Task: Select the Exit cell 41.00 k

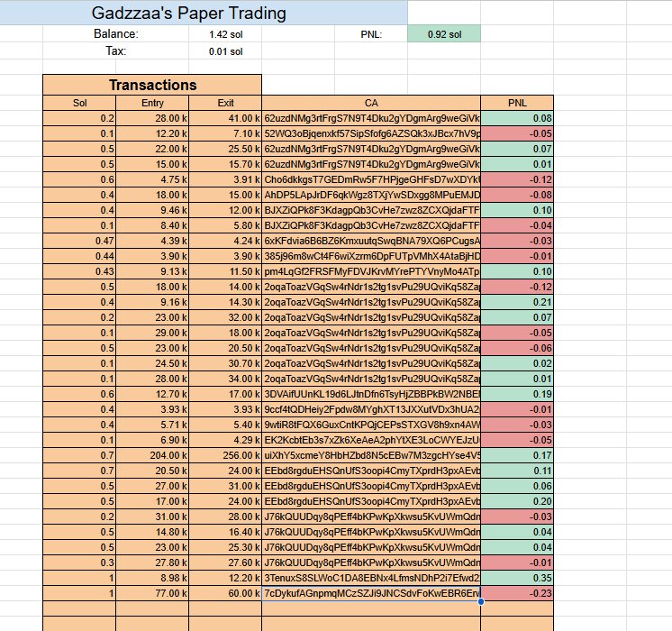Action: [x=225, y=118]
